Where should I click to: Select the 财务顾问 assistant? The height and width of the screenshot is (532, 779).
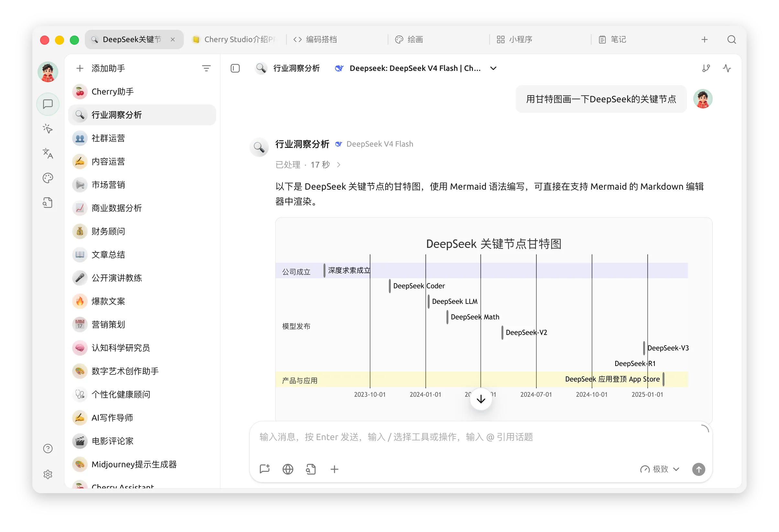pyautogui.click(x=142, y=231)
